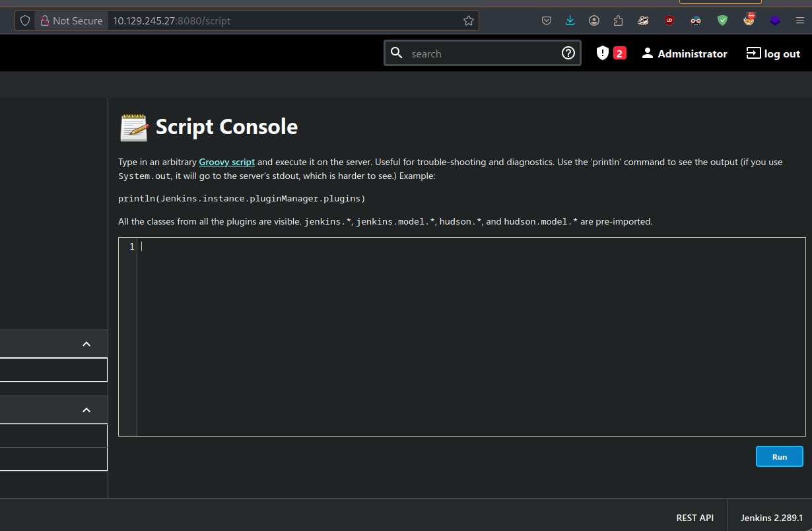Image resolution: width=812 pixels, height=531 pixels.
Task: Click the fox extension with red badge
Action: 749,20
